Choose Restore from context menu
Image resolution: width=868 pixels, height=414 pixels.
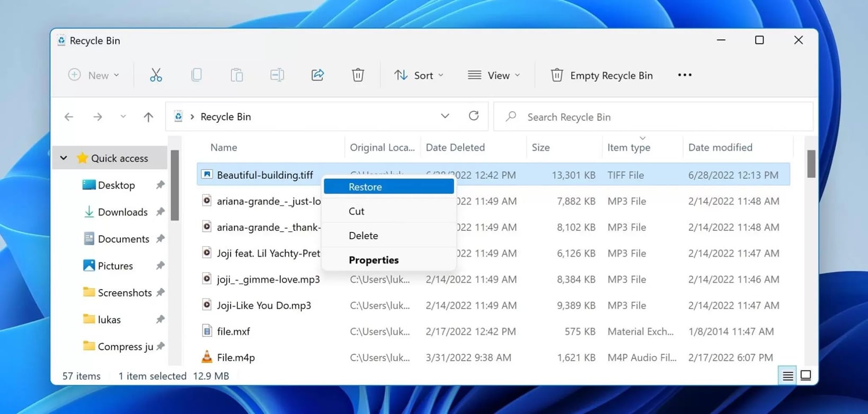tap(389, 186)
